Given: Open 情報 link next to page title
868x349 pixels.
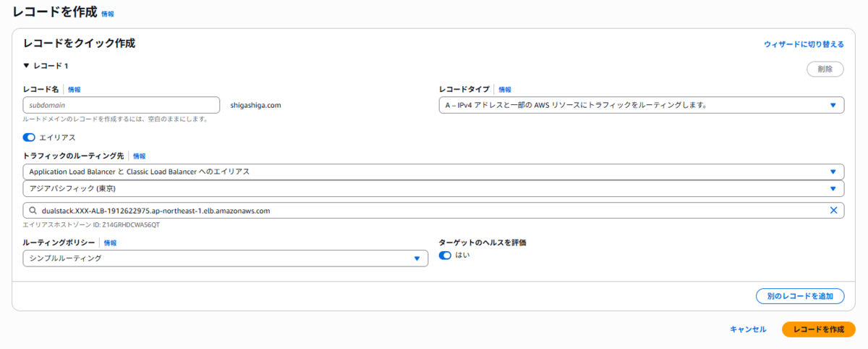Looking at the screenshot, I should click(107, 14).
